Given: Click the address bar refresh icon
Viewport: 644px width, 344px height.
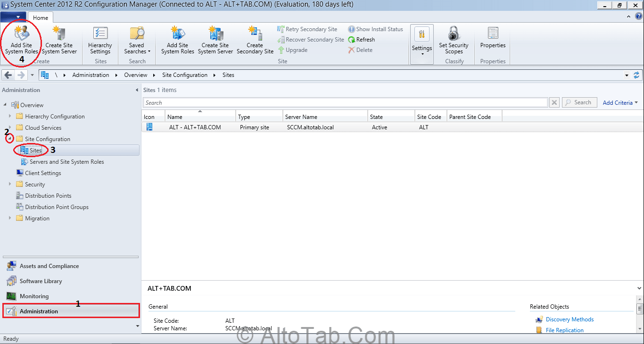Looking at the screenshot, I should point(637,75).
